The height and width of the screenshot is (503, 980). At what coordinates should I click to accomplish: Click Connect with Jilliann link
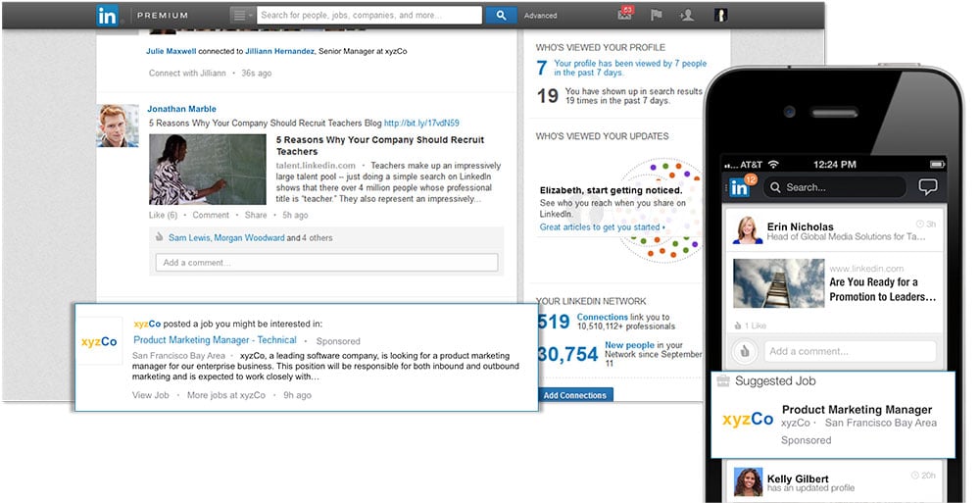187,73
